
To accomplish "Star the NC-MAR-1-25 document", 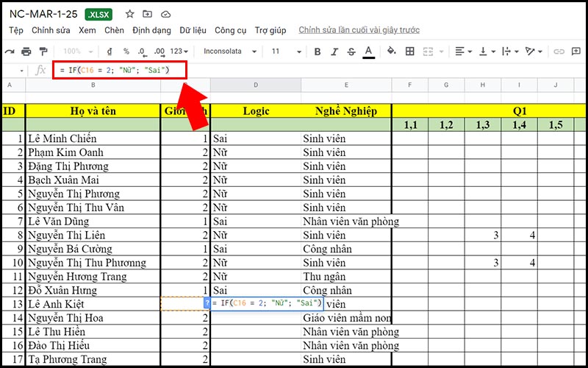I will click(x=130, y=14).
